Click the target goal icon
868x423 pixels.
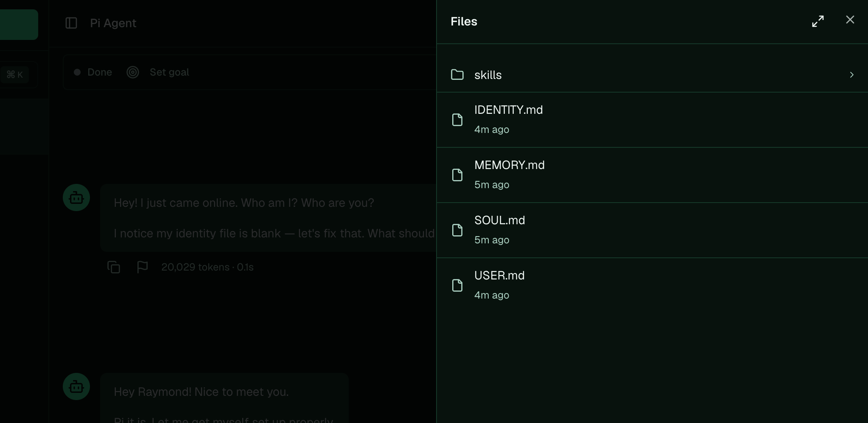(x=133, y=72)
